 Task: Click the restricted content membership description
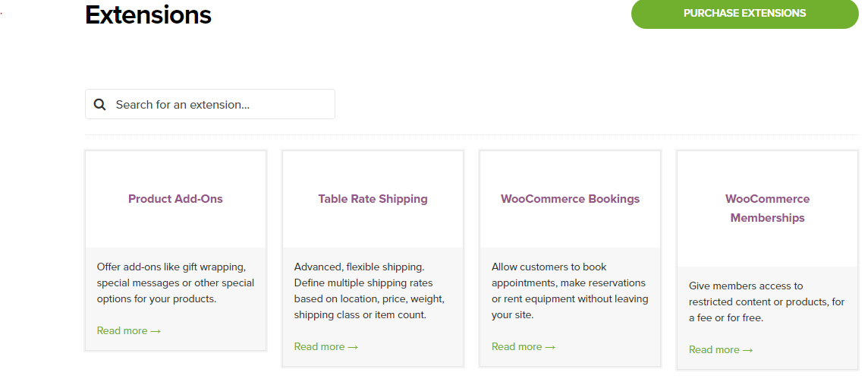766,302
